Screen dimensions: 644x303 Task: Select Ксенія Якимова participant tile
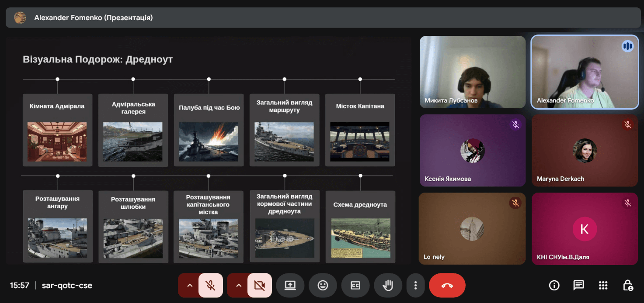pyautogui.click(x=472, y=151)
